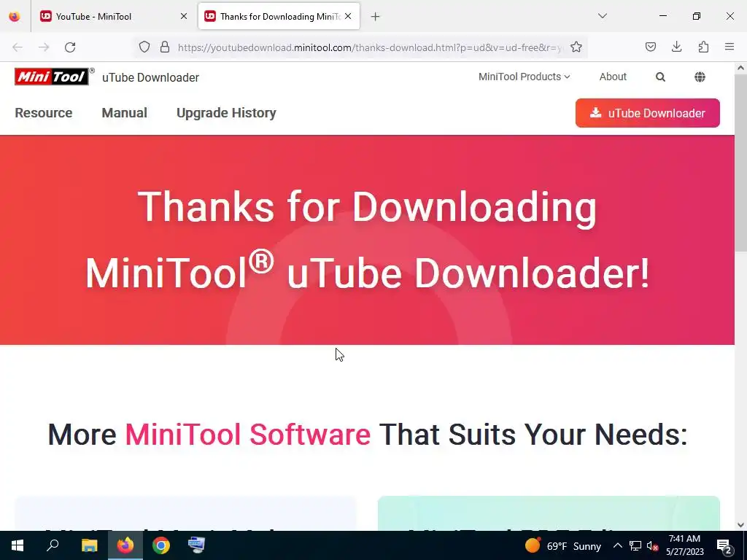This screenshot has height=560, width=747.
Task: Click Firefox icon in taskbar
Action: [x=125, y=545]
